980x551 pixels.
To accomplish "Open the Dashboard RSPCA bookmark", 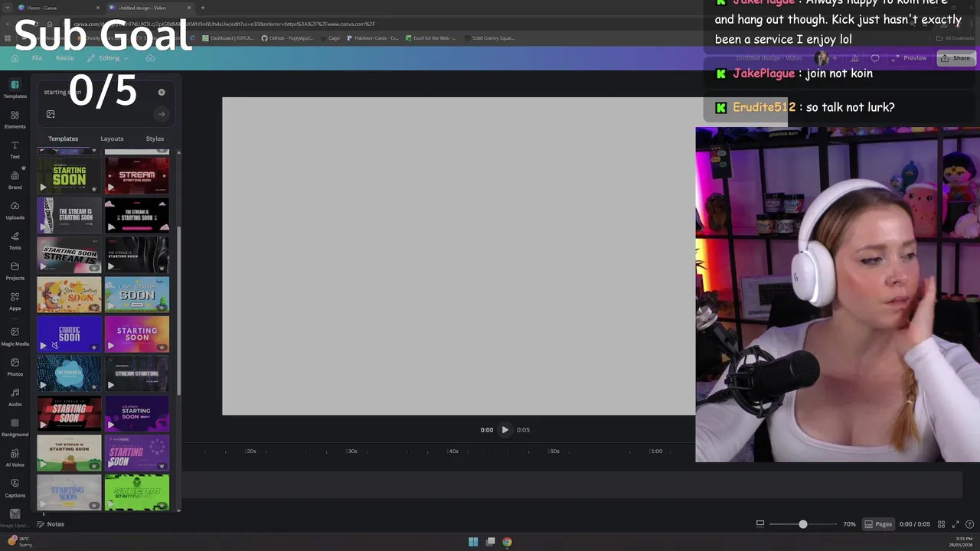I will (x=230, y=38).
